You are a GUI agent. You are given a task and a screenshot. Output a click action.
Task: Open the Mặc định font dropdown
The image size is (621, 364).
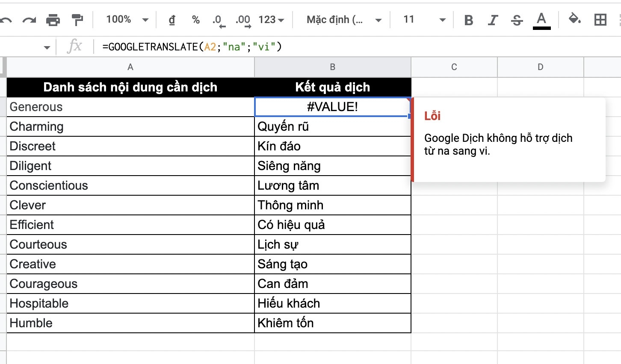pyautogui.click(x=344, y=20)
